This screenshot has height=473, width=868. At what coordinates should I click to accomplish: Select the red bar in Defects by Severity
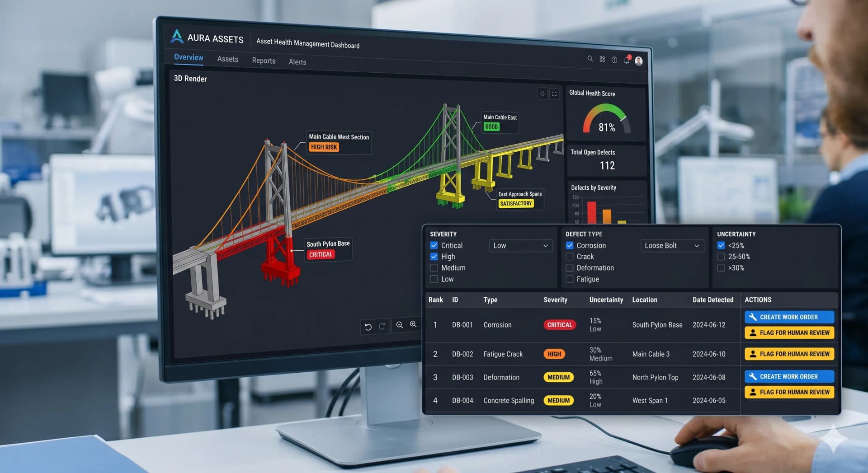point(592,212)
